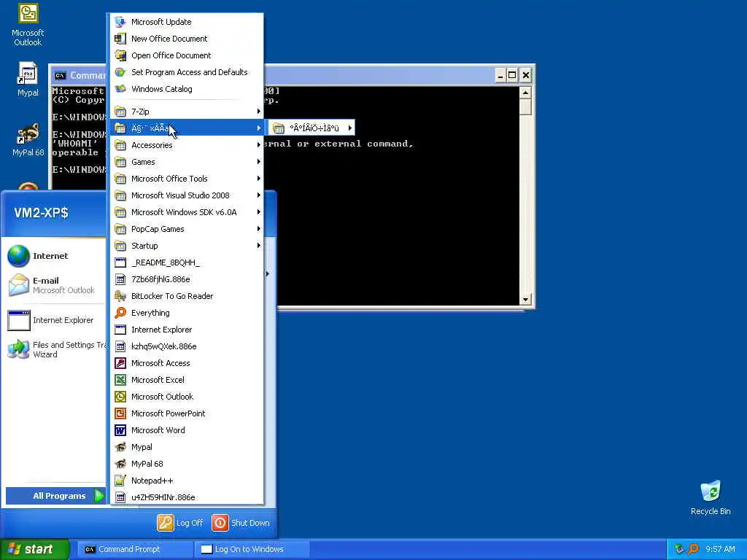Click the taskbar clock showing 9:57 AM
The image size is (747, 560).
[x=720, y=549]
